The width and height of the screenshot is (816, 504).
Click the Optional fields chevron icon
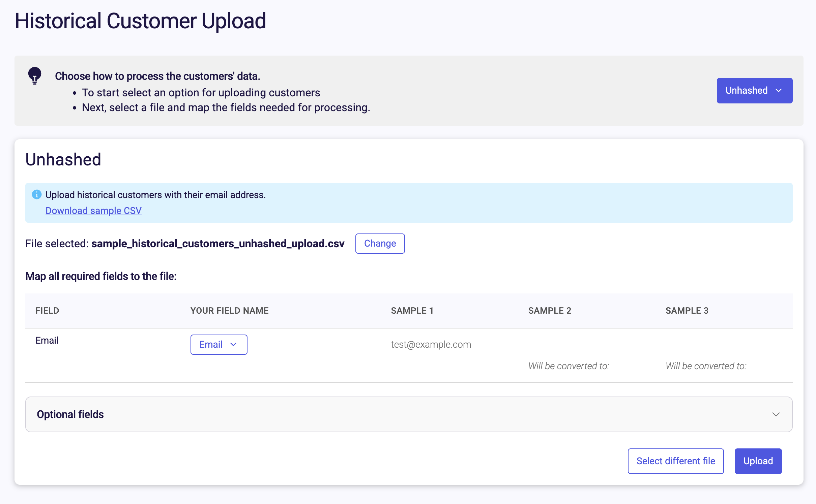(776, 414)
